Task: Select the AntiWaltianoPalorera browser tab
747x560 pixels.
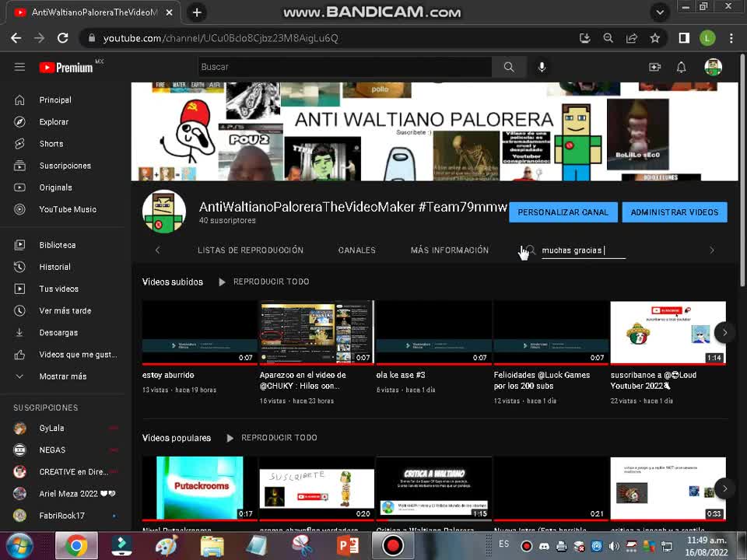Action: [93, 12]
